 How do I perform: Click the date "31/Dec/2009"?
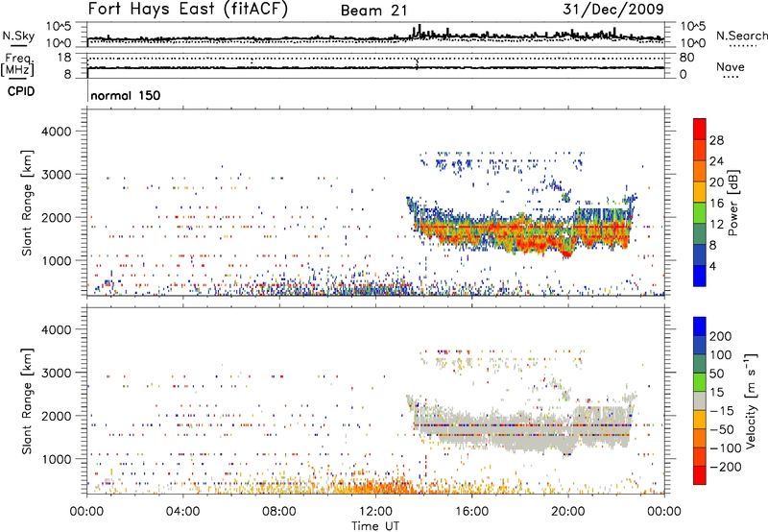613,10
